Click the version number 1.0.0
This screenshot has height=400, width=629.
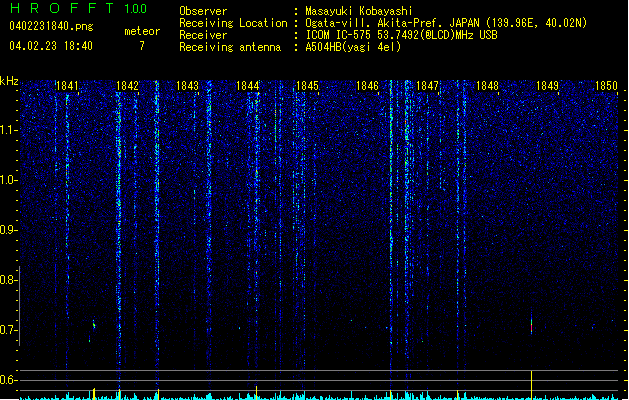click(135, 8)
